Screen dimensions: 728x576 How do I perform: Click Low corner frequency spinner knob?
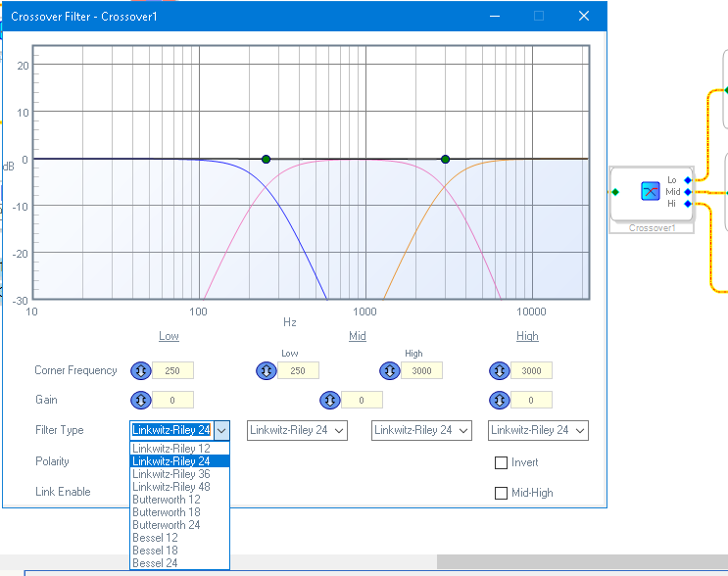coord(141,371)
